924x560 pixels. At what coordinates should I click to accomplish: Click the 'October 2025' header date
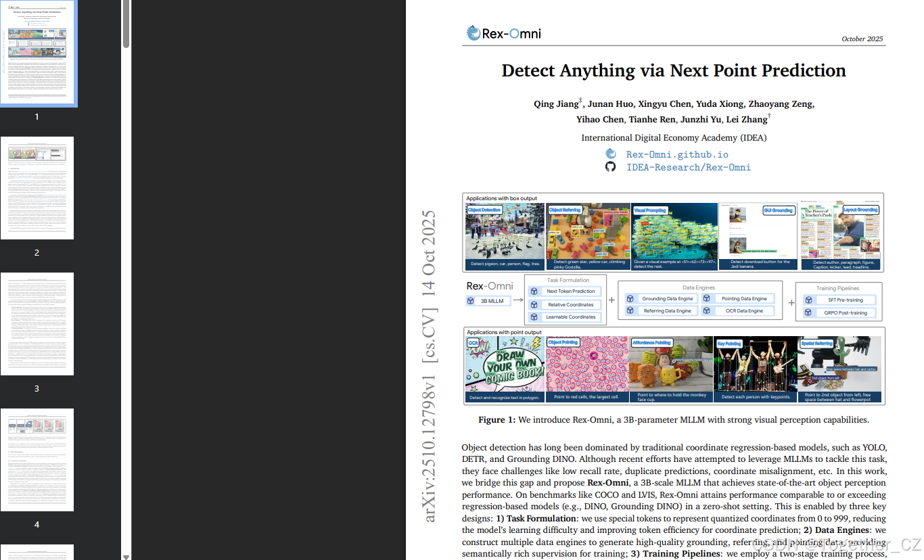click(862, 39)
